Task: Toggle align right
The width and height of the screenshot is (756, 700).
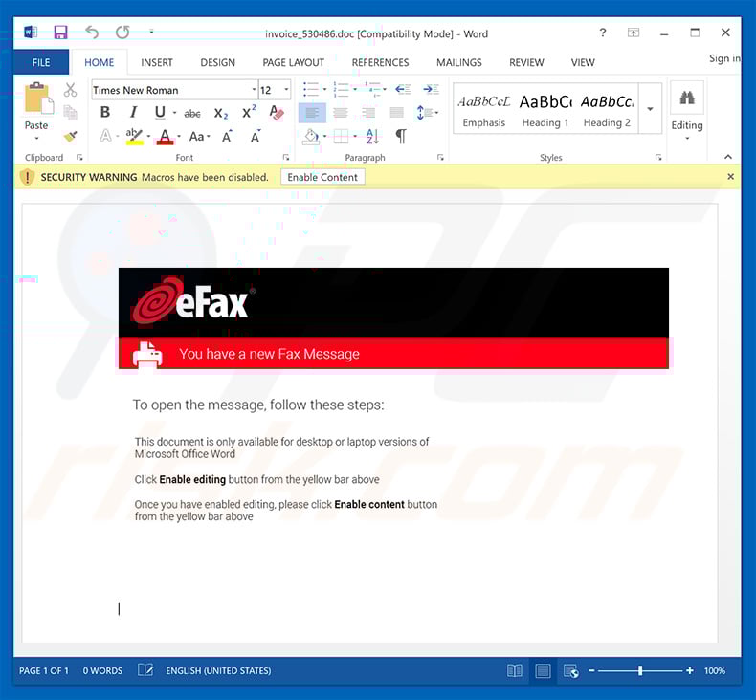Action: point(368,113)
